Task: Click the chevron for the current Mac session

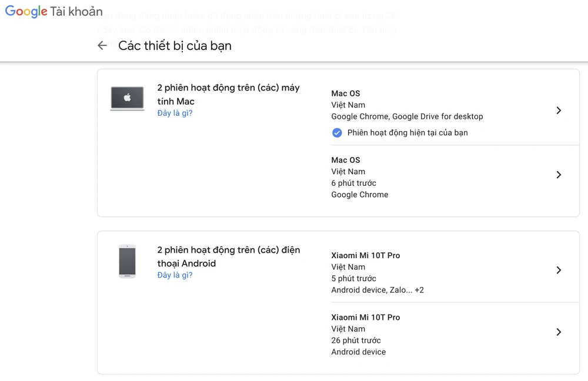Action: click(x=559, y=110)
